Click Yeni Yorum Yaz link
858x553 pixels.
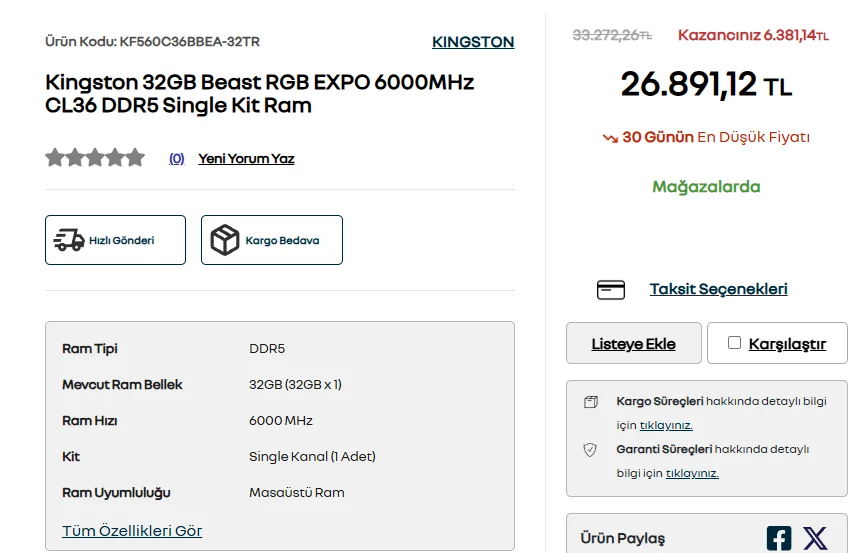pyautogui.click(x=246, y=159)
